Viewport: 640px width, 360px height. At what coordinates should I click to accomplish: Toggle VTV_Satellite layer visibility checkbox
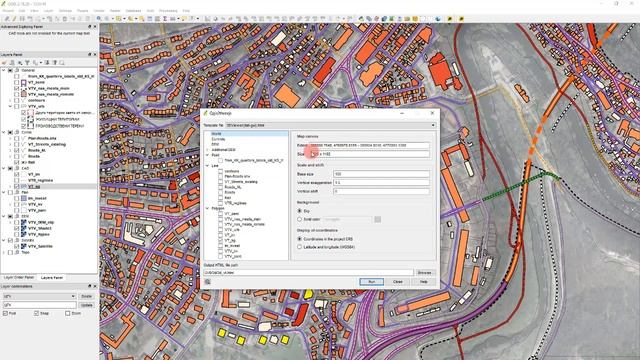tap(17, 246)
